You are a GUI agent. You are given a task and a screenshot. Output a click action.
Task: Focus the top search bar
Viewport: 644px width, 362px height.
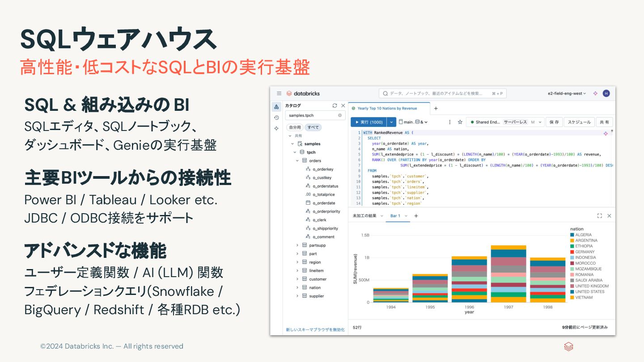[442, 93]
